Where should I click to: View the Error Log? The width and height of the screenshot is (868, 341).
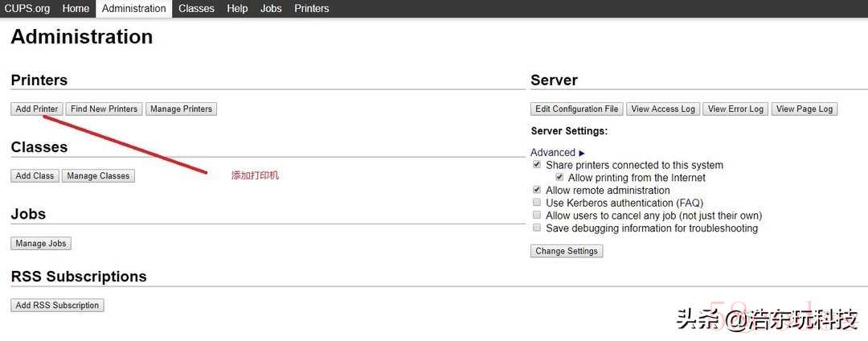[735, 109]
